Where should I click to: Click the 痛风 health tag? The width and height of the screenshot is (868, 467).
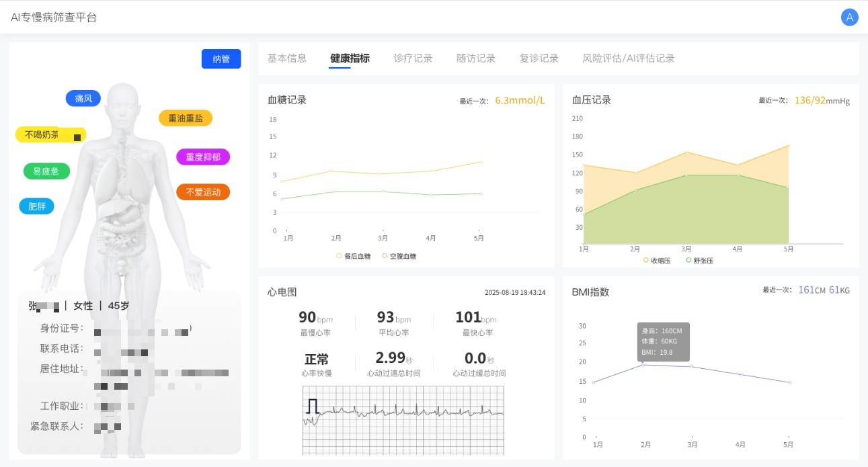pos(83,98)
